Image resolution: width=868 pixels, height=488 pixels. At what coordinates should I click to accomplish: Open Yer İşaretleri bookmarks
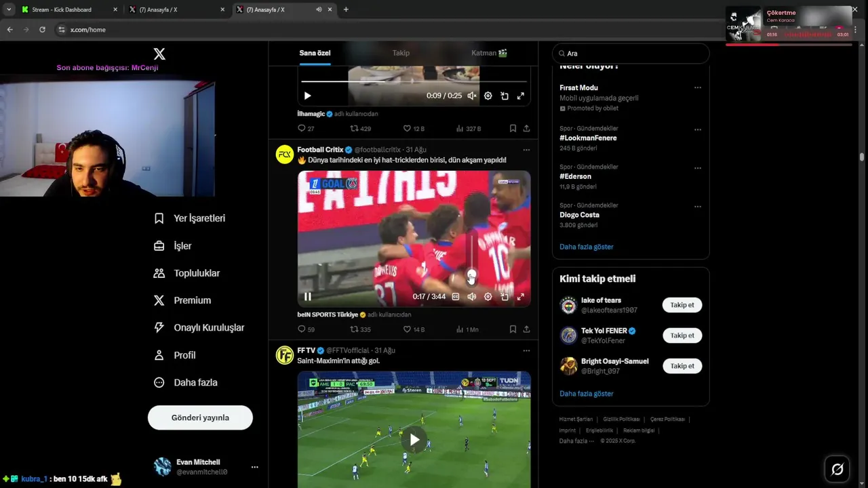pyautogui.click(x=190, y=218)
